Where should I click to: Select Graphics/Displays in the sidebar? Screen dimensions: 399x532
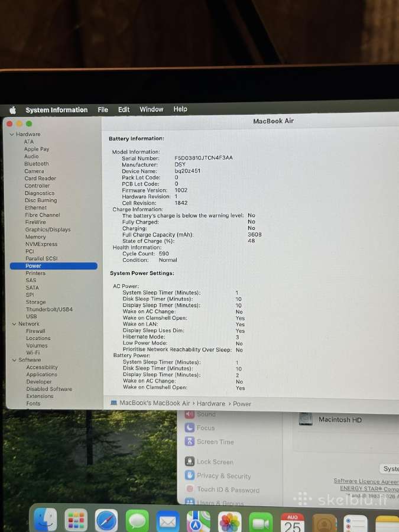[48, 229]
